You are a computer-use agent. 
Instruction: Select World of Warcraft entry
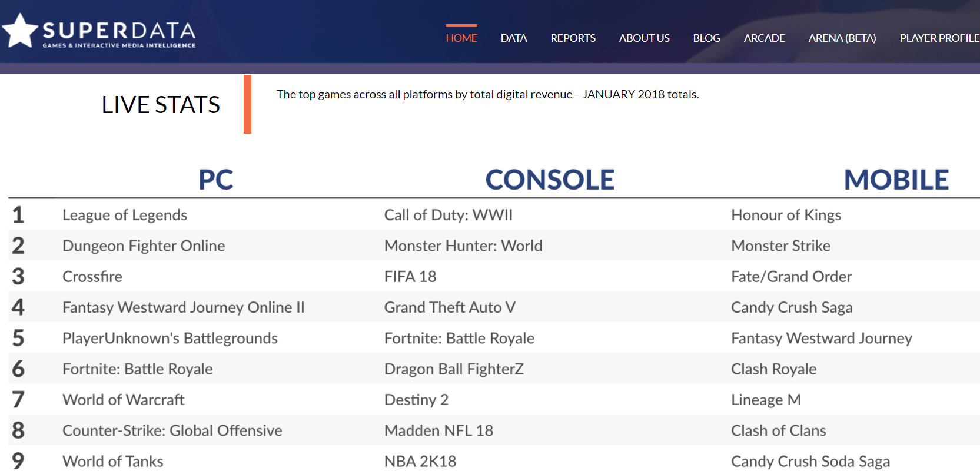(x=124, y=400)
